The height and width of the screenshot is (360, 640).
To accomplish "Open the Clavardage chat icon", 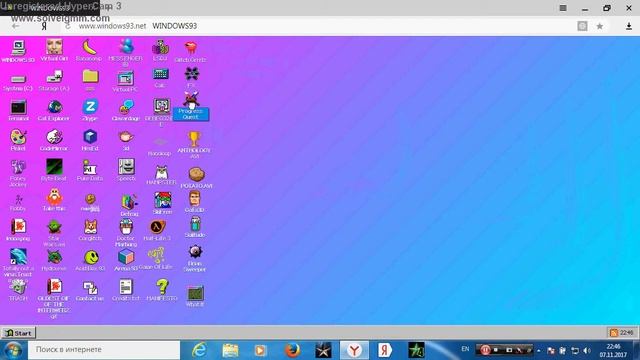I will tap(126, 107).
